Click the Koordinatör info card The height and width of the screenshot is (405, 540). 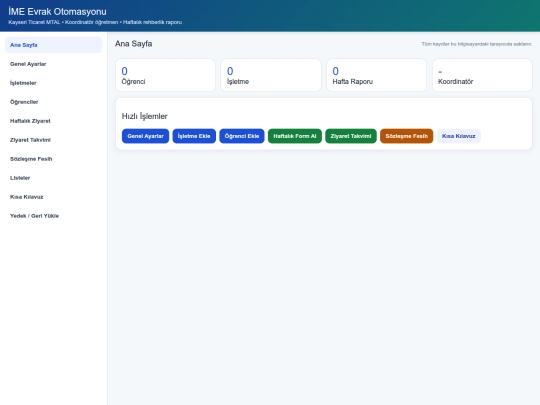coord(482,75)
